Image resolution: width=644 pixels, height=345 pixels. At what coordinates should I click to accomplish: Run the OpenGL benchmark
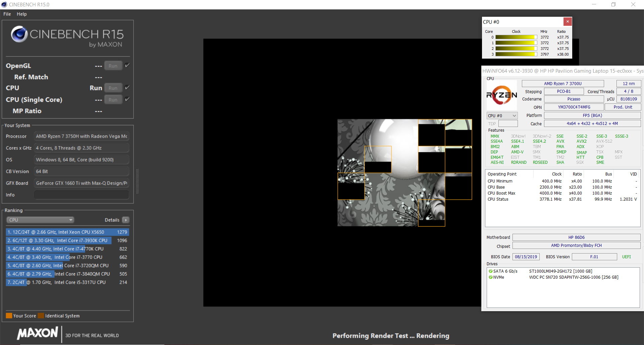(113, 66)
